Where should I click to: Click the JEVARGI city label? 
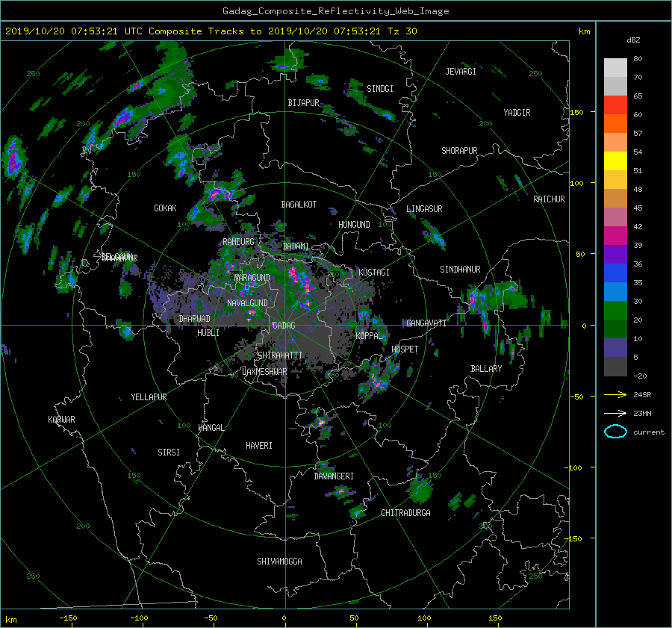pyautogui.click(x=461, y=72)
